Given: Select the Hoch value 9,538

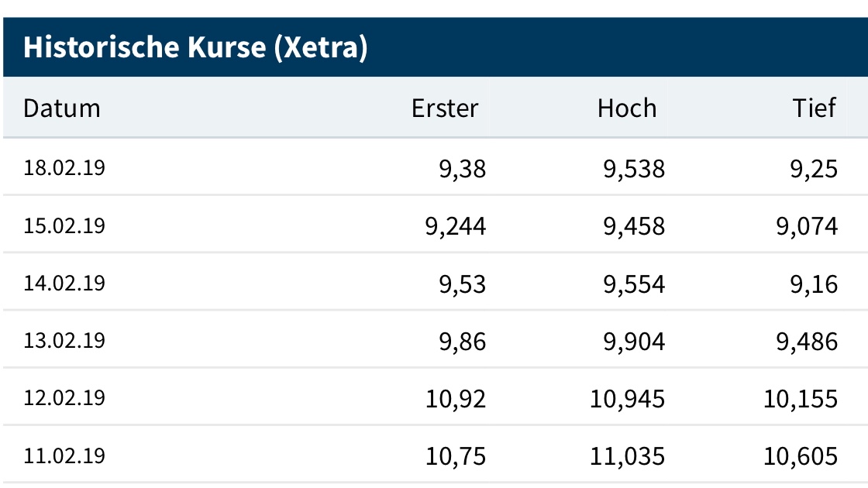Looking at the screenshot, I should (x=634, y=169).
